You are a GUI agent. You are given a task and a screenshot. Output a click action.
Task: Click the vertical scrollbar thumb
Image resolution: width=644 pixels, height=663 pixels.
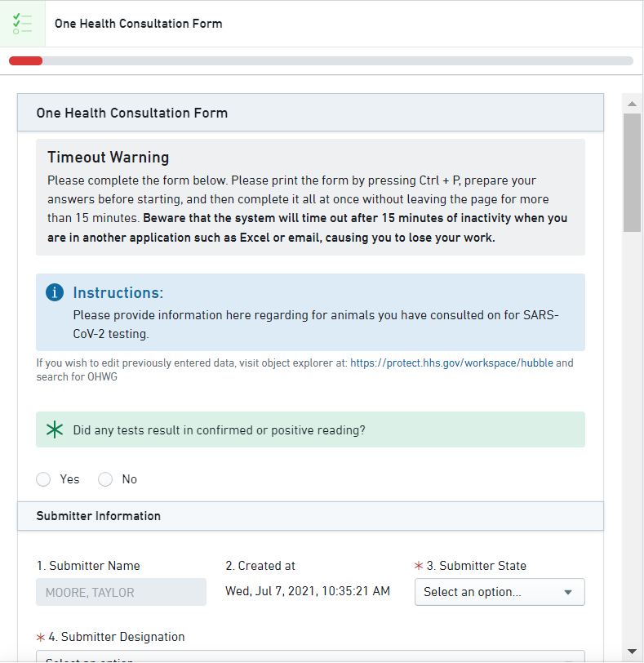click(632, 171)
